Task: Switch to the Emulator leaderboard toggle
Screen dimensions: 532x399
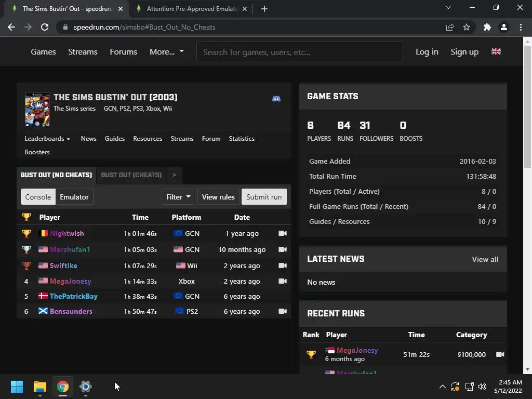Action: [x=74, y=197]
